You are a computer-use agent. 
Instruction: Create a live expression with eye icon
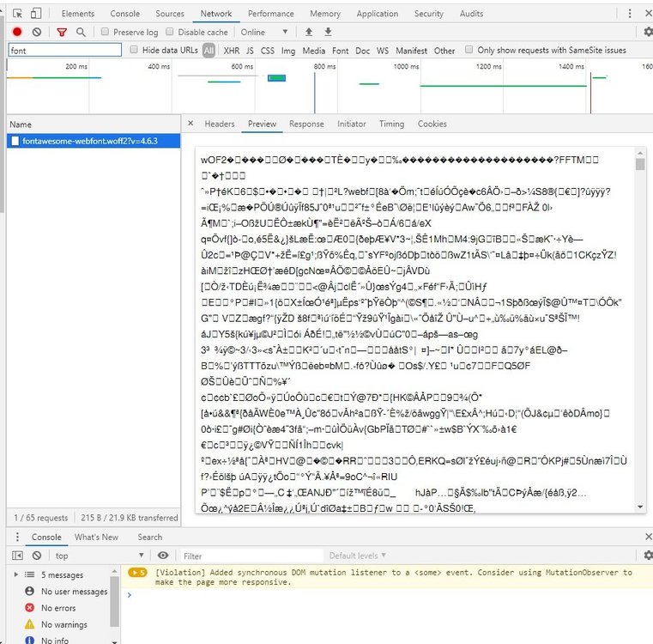pos(163,556)
